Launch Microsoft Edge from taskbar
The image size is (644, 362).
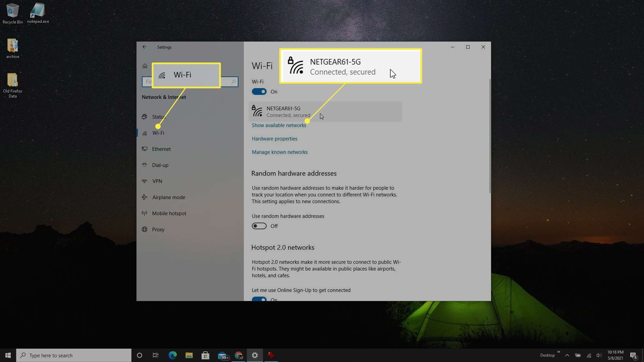point(173,355)
